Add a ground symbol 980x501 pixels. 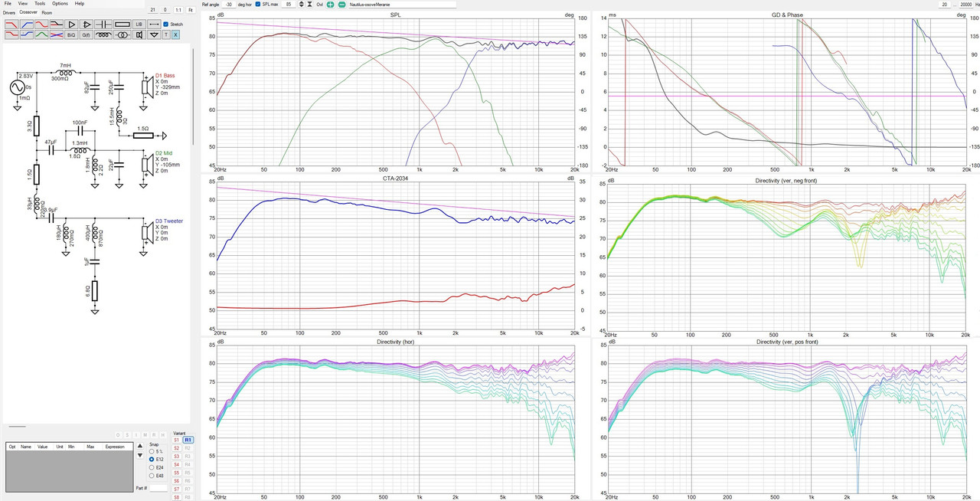(x=154, y=34)
